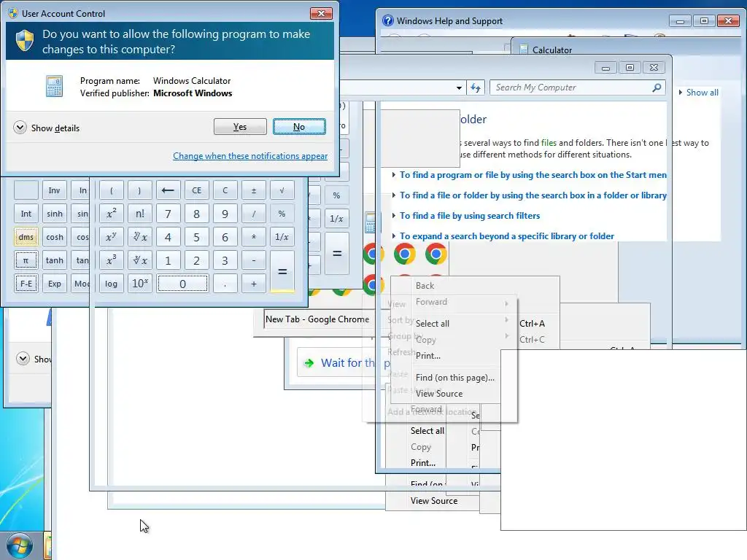
Task: Click the x cubed key
Action: point(111,260)
